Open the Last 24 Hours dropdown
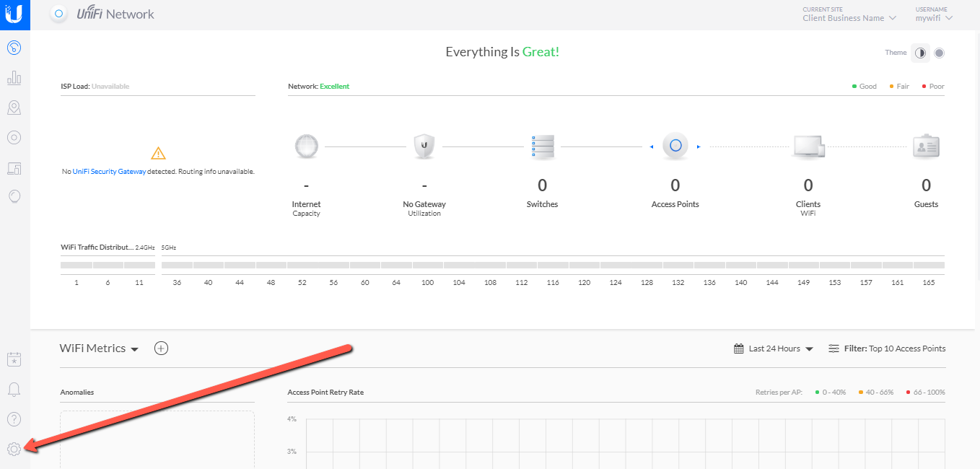 [782, 349]
